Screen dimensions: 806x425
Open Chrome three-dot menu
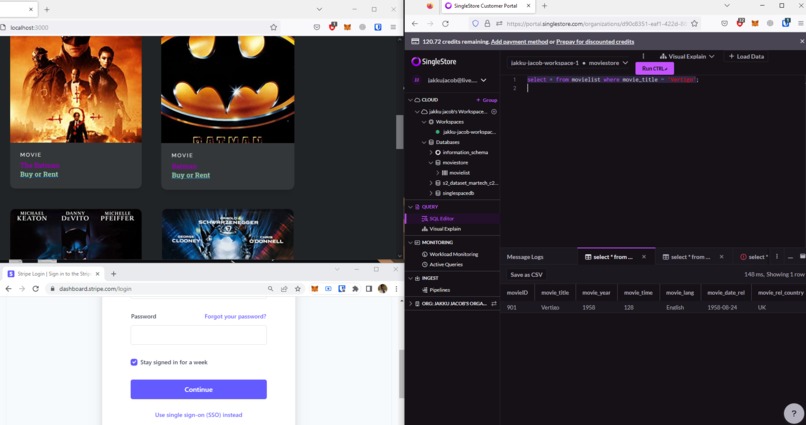pyautogui.click(x=396, y=289)
